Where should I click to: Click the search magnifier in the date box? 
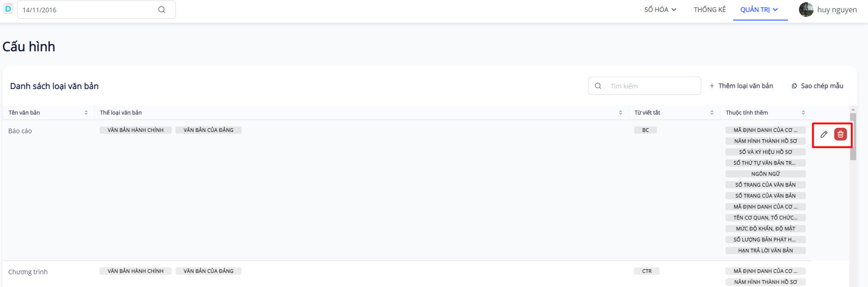tap(162, 10)
